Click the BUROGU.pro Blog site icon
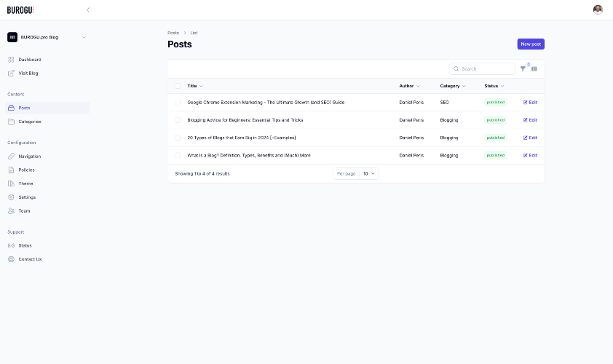 tap(12, 37)
